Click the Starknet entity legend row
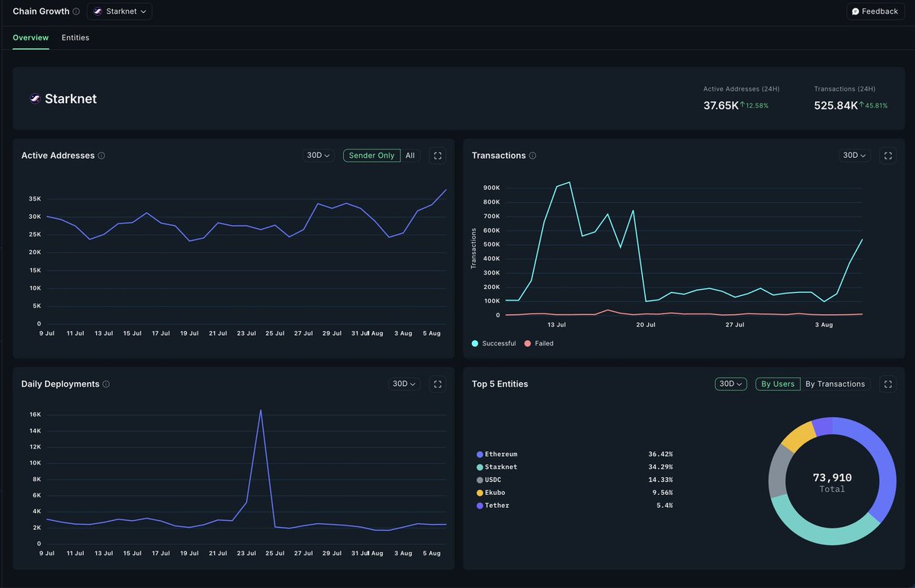The height and width of the screenshot is (588, 915). [575, 467]
